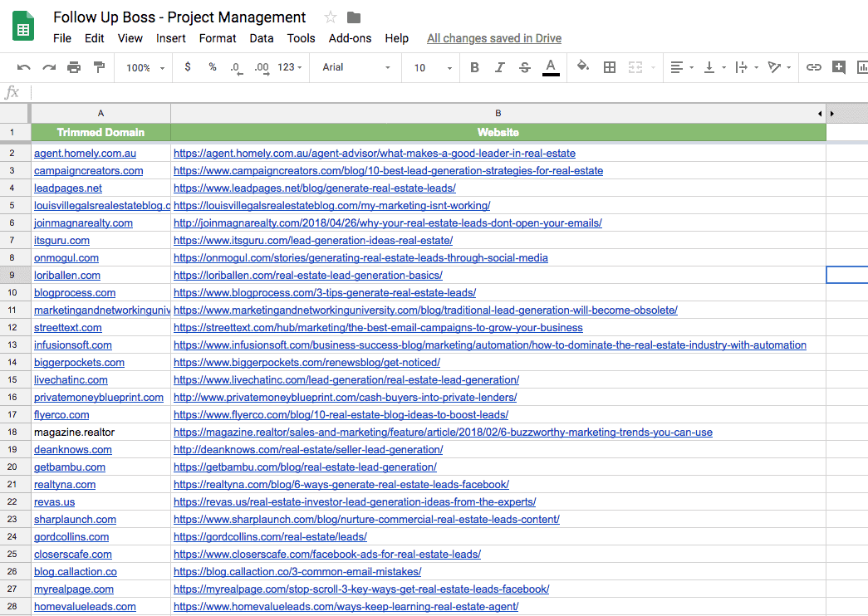Click the redo arrow icon

pos(49,67)
